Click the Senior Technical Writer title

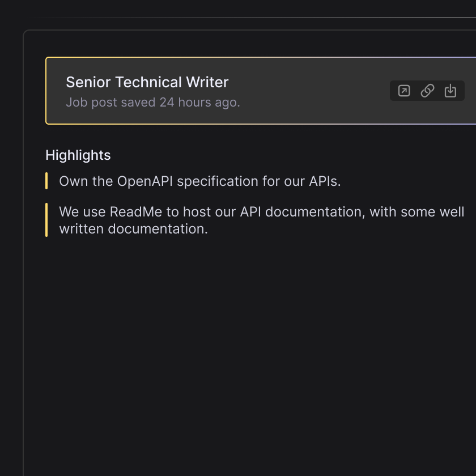[x=147, y=82]
